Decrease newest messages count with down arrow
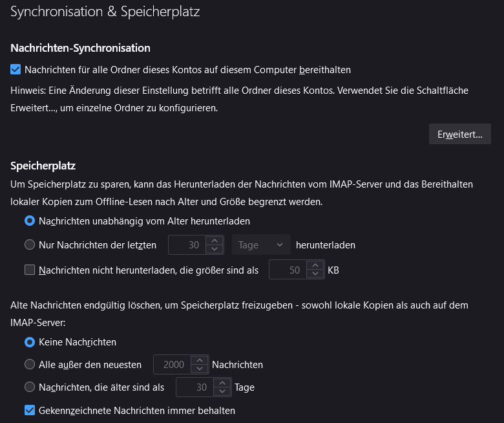Viewport: 504px width, 423px height. click(200, 369)
